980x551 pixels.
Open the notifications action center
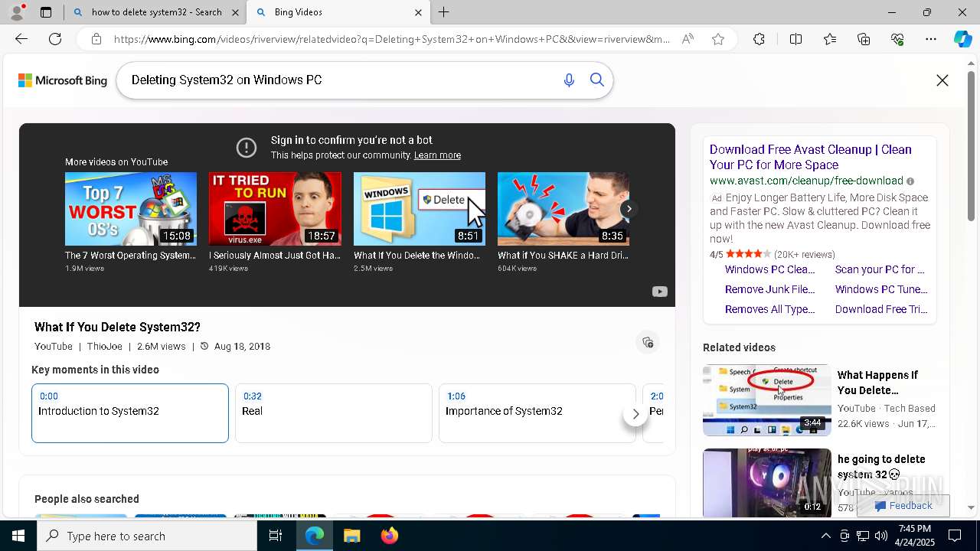[x=955, y=536]
